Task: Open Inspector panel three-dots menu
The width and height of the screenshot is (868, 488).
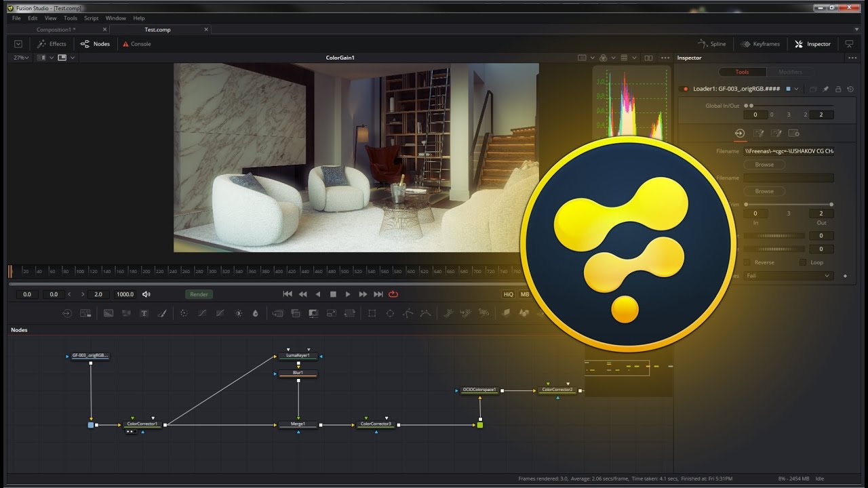Action: point(854,58)
